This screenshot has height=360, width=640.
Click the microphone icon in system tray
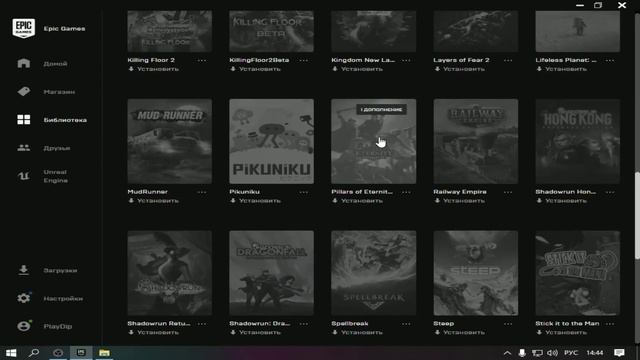tap(522, 353)
